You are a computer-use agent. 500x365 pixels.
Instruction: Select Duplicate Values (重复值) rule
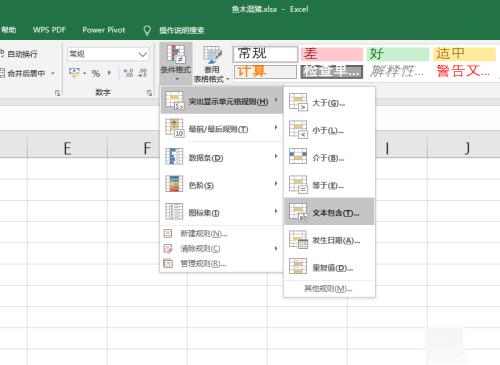coord(329,267)
